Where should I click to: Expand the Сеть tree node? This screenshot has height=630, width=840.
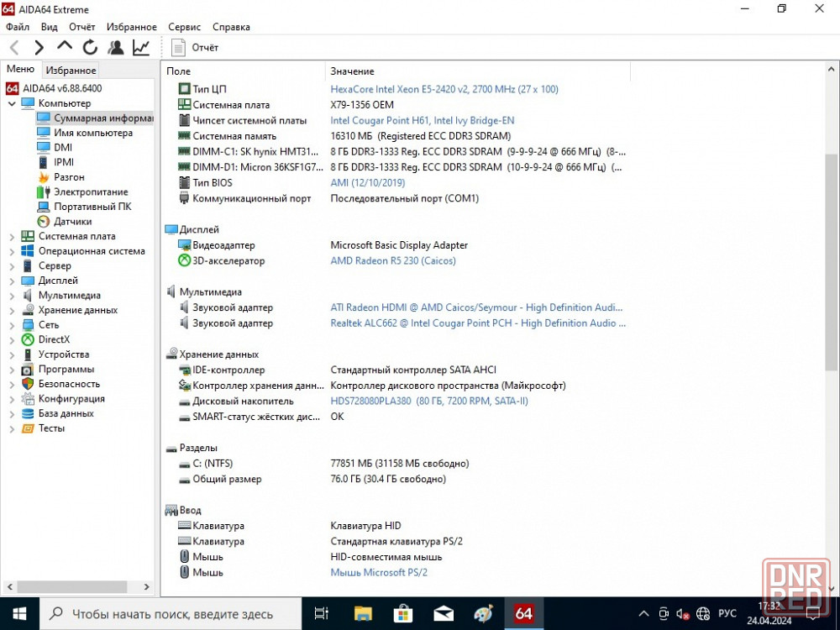12,324
